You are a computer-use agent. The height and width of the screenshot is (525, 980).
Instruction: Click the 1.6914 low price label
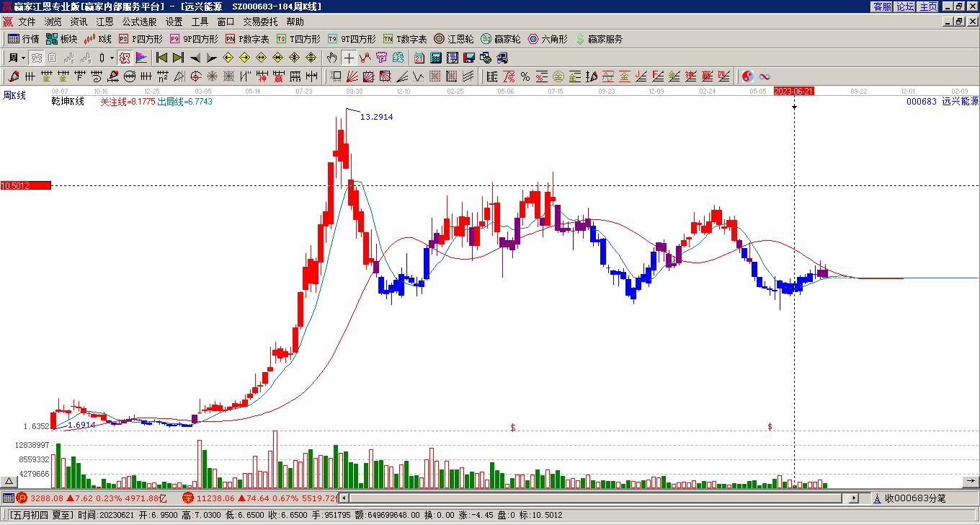[81, 425]
